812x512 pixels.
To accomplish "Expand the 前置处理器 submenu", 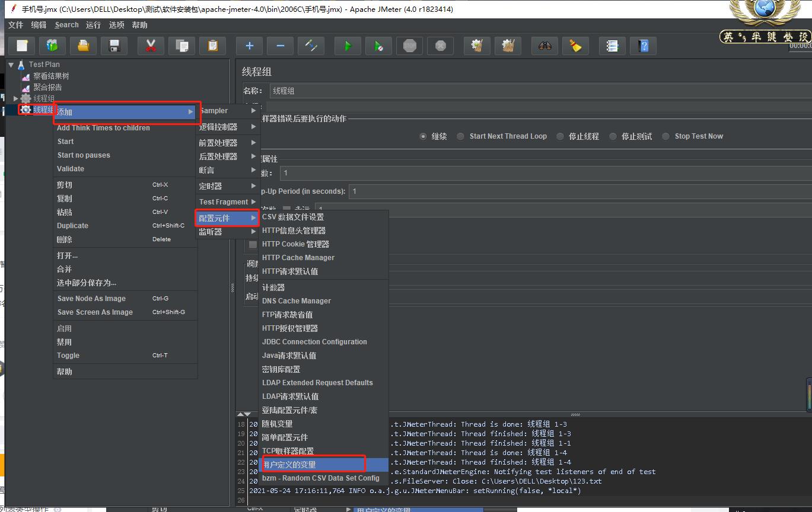I will pyautogui.click(x=228, y=143).
